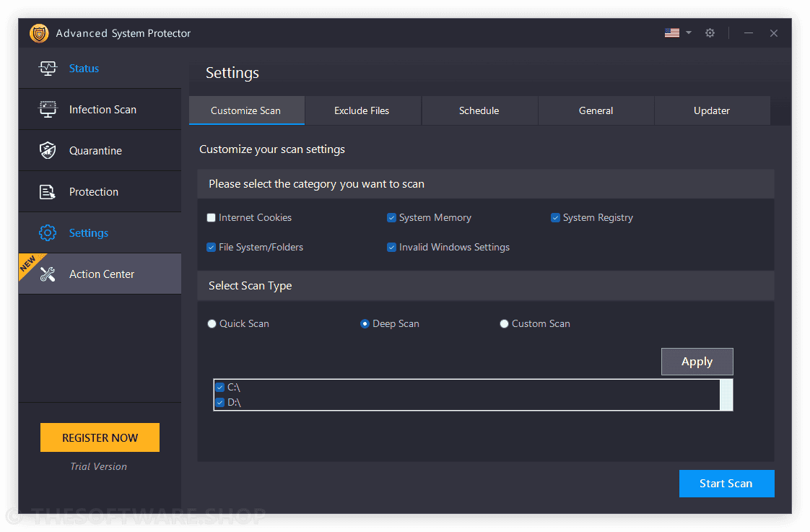This screenshot has width=810, height=532.
Task: Go to Status in the sidebar
Action: coord(100,68)
